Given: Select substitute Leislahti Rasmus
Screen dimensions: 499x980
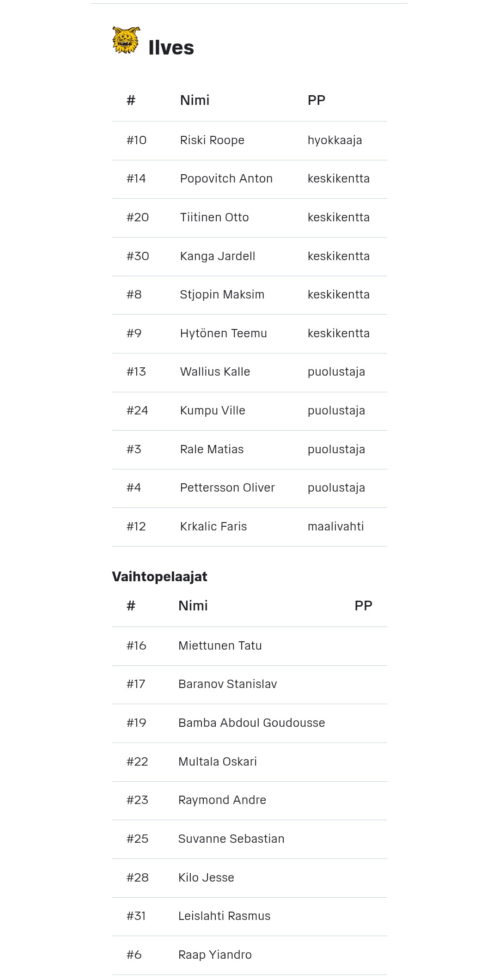Looking at the screenshot, I should 224,916.
